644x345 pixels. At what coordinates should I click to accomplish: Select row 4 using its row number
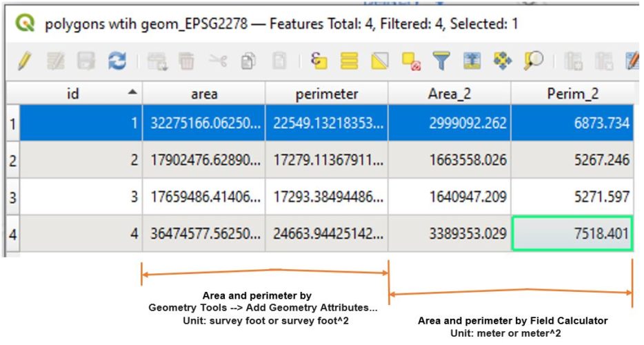[12, 234]
